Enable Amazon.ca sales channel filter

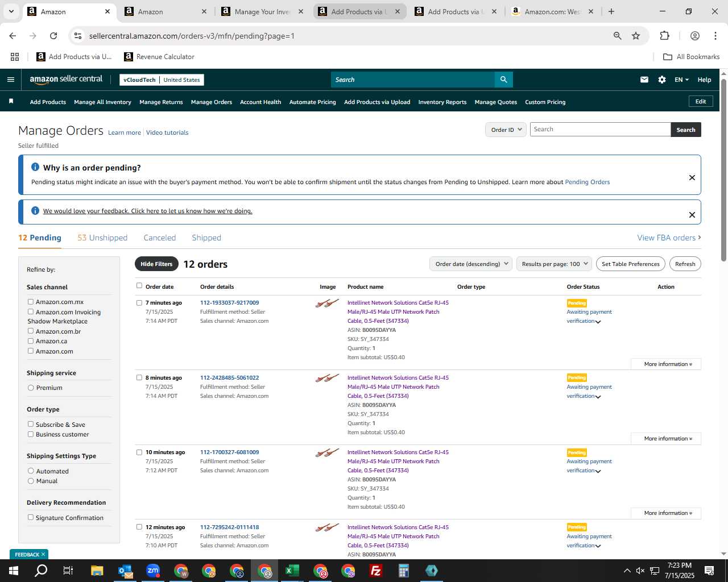(x=31, y=341)
